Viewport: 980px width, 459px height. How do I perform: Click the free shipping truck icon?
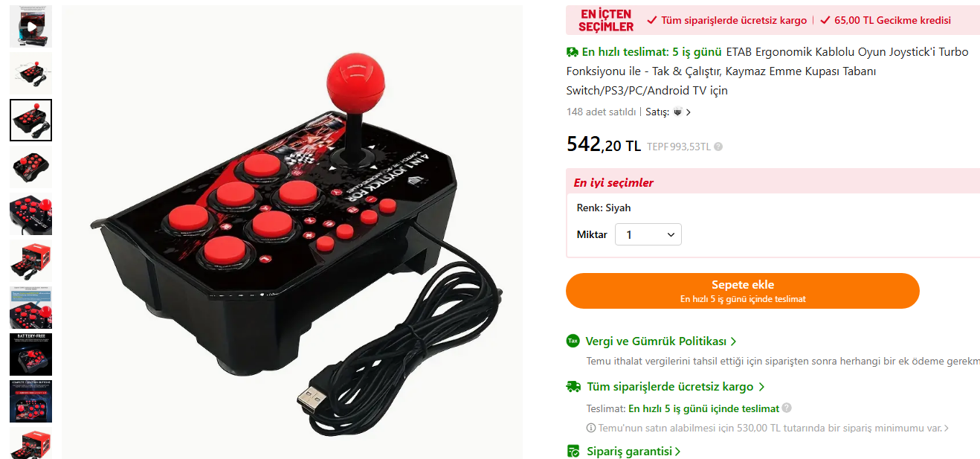point(573,387)
